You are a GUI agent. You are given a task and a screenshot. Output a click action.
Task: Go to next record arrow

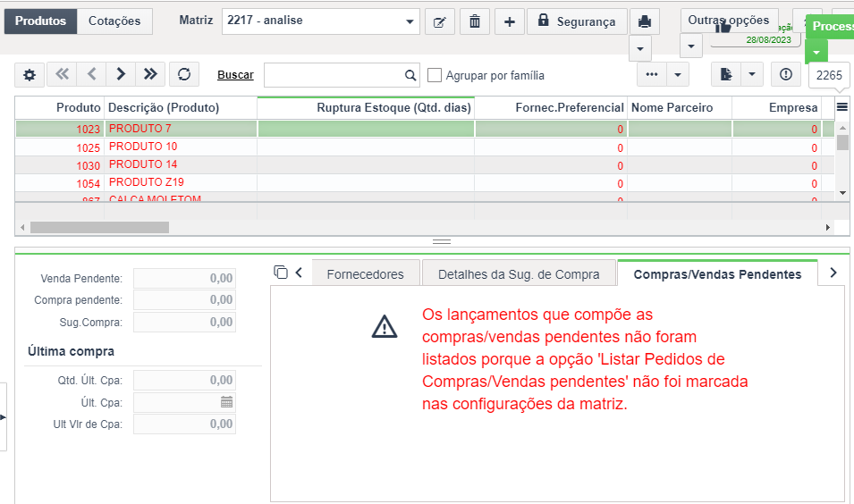tap(121, 74)
